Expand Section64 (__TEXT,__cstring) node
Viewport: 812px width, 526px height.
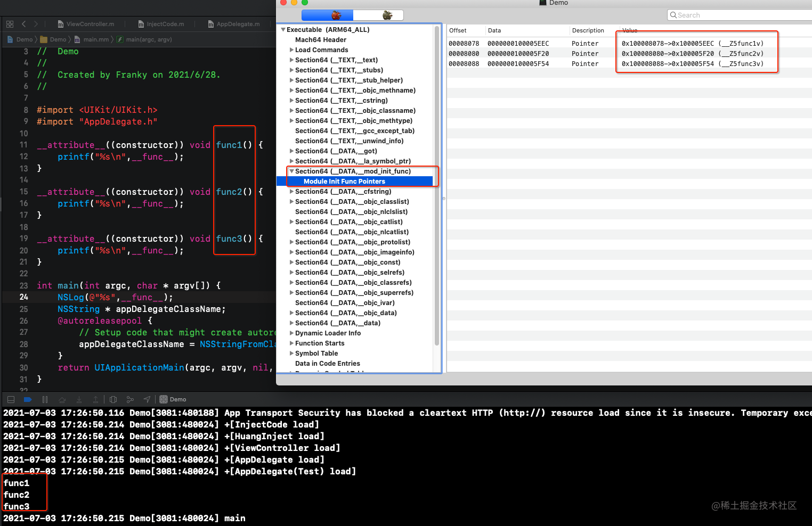pyautogui.click(x=291, y=101)
